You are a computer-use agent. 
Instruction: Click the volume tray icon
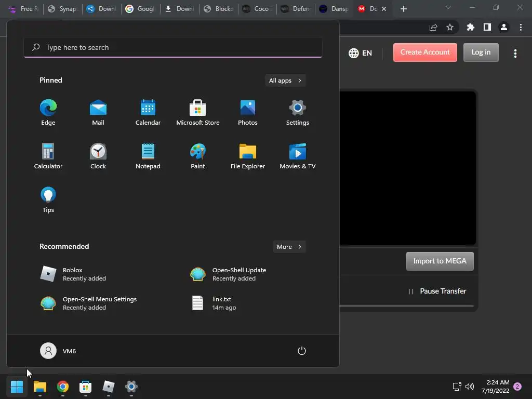(x=470, y=387)
